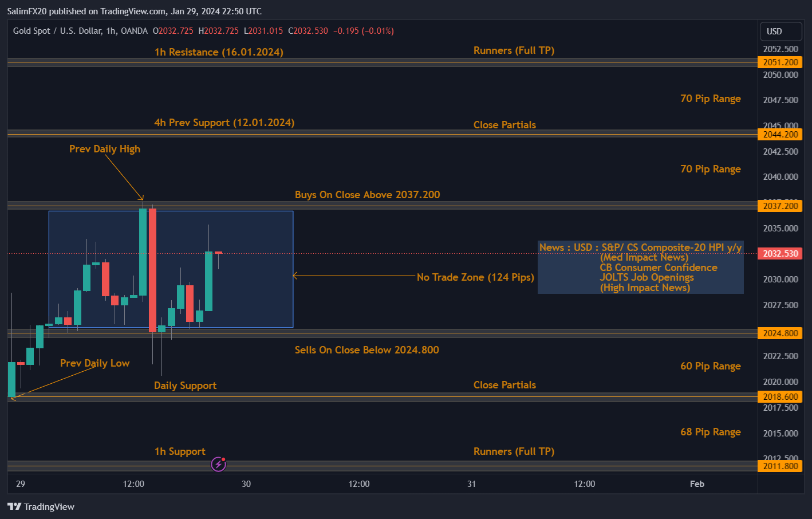The image size is (812, 519).
Task: Click the 2024.800 sell trigger price tag
Action: pyautogui.click(x=780, y=332)
